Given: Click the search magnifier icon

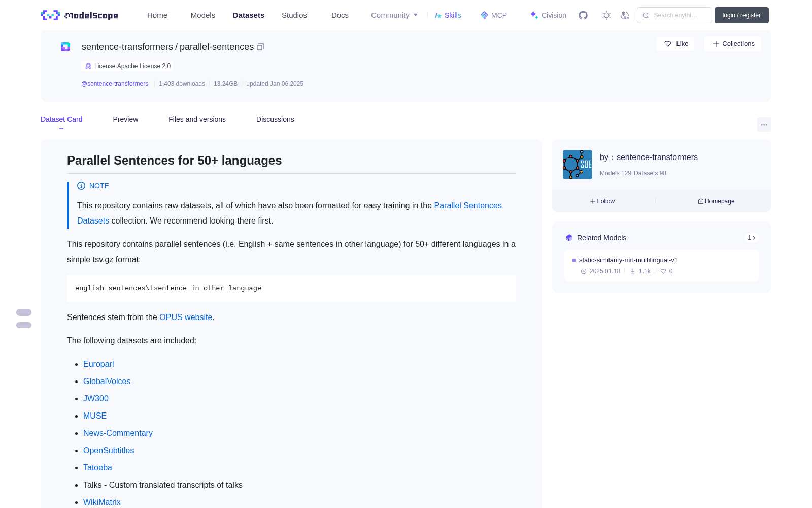Looking at the screenshot, I should coord(646,15).
